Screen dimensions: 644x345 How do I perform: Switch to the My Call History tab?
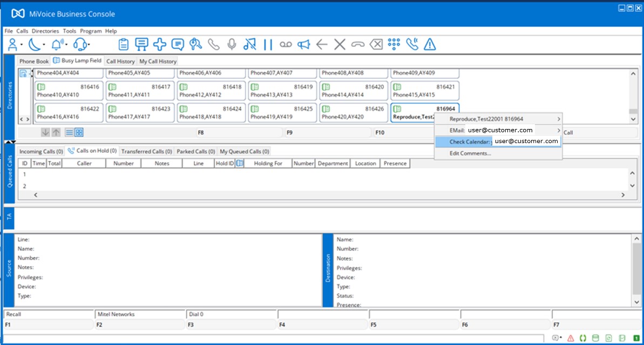158,61
